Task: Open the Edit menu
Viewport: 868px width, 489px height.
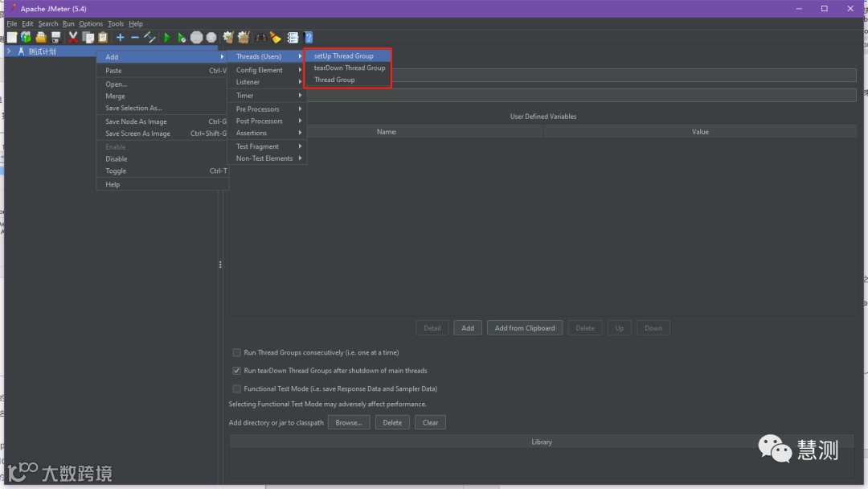Action: click(x=27, y=24)
